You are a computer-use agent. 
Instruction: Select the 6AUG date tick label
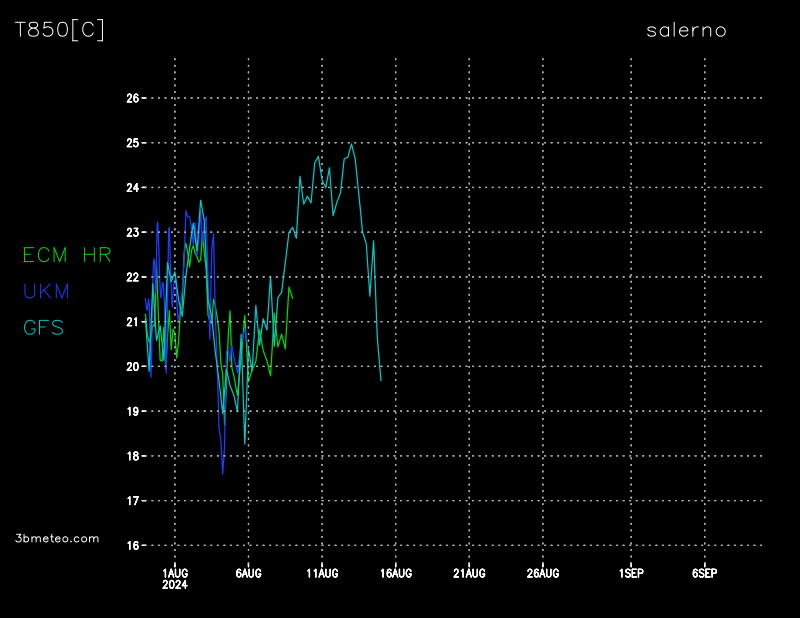click(248, 573)
